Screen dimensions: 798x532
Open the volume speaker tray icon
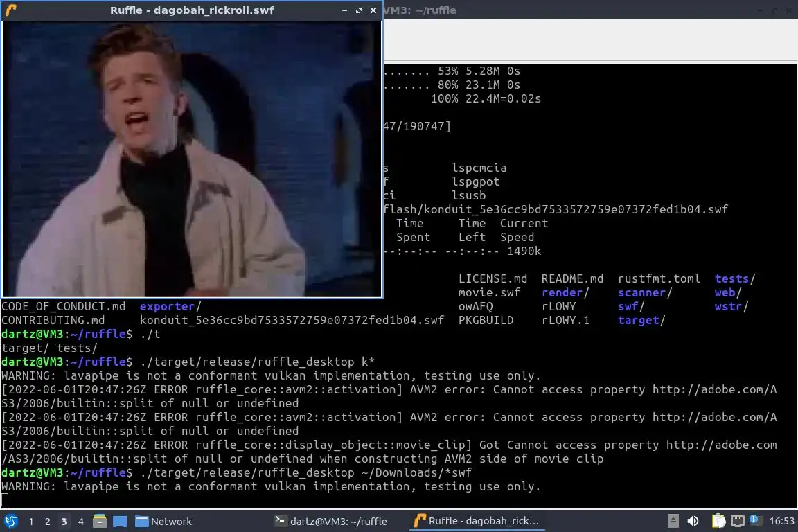[693, 521]
